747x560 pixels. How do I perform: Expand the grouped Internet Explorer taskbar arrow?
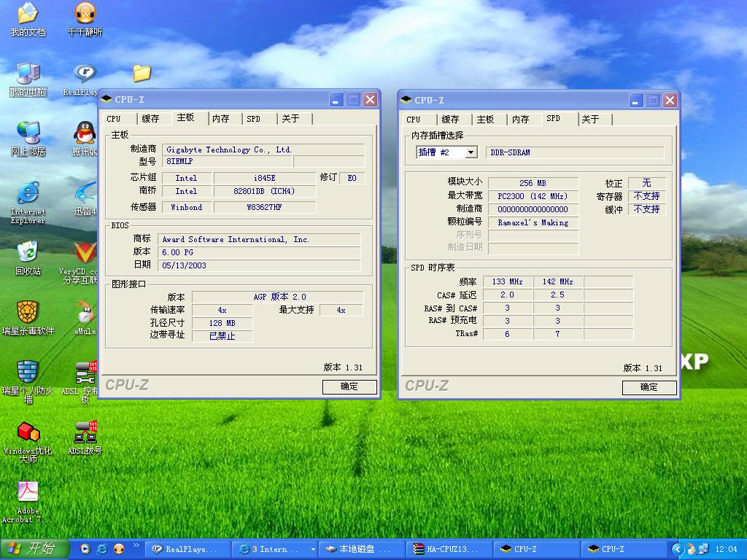[x=313, y=549]
